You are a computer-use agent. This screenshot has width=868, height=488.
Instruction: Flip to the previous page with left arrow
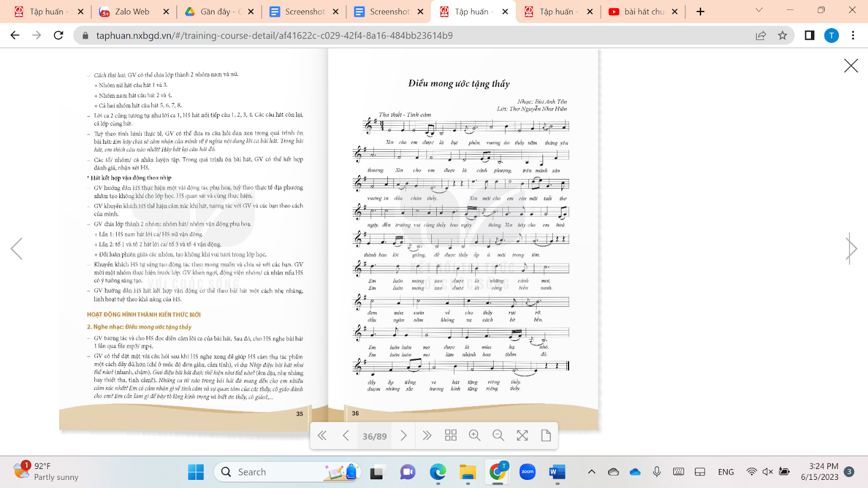point(16,249)
